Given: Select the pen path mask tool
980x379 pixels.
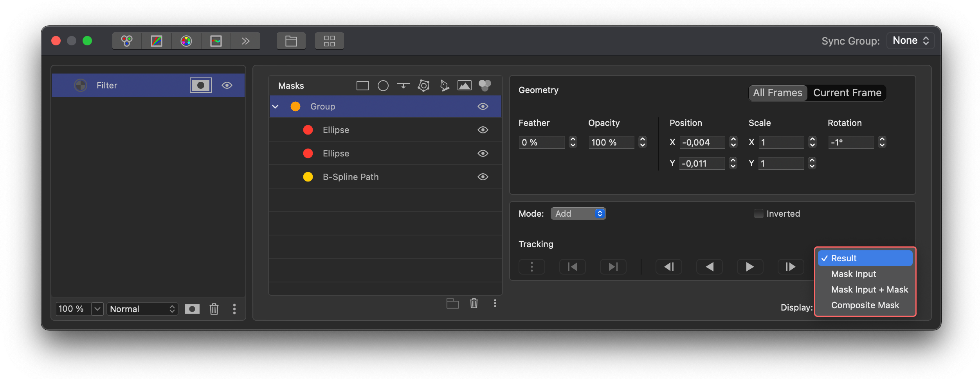Looking at the screenshot, I should 444,86.
